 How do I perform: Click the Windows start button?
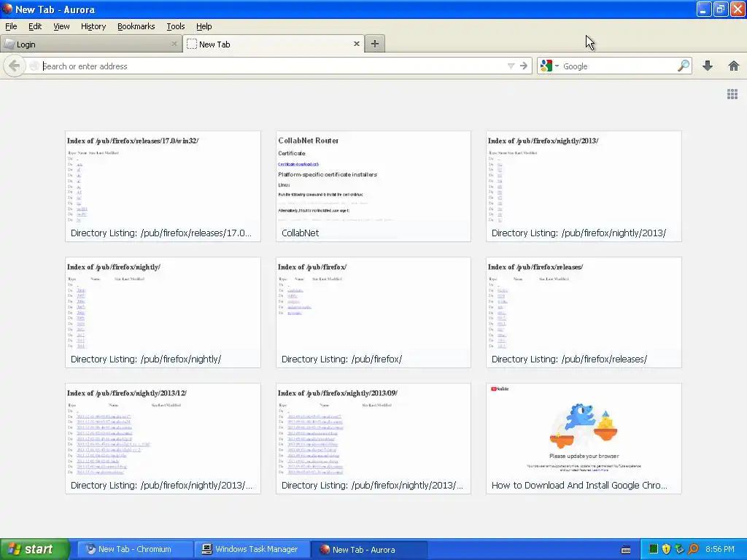[34, 549]
